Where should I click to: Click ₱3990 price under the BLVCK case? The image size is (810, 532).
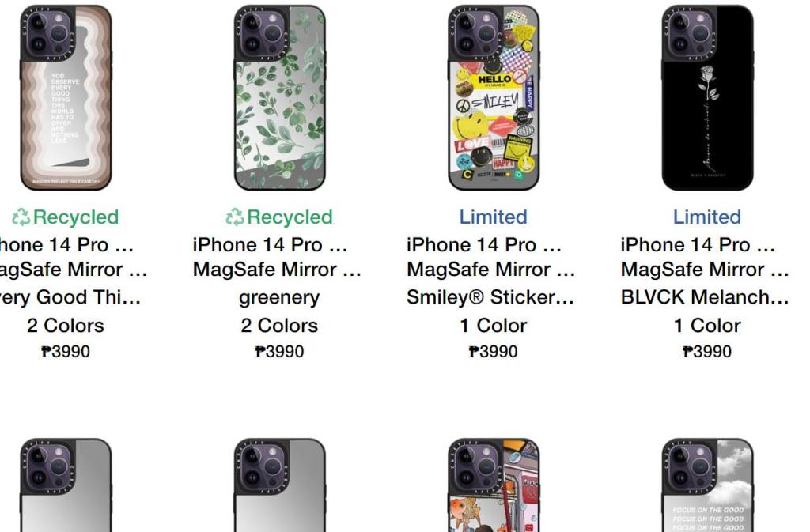[707, 352]
